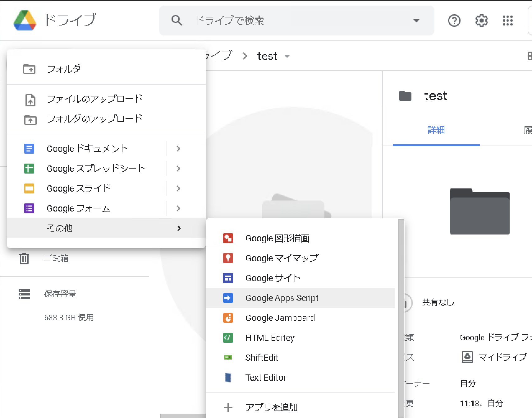The image size is (532, 418).
Task: Click the Google Drawings icon
Action: coord(228,238)
